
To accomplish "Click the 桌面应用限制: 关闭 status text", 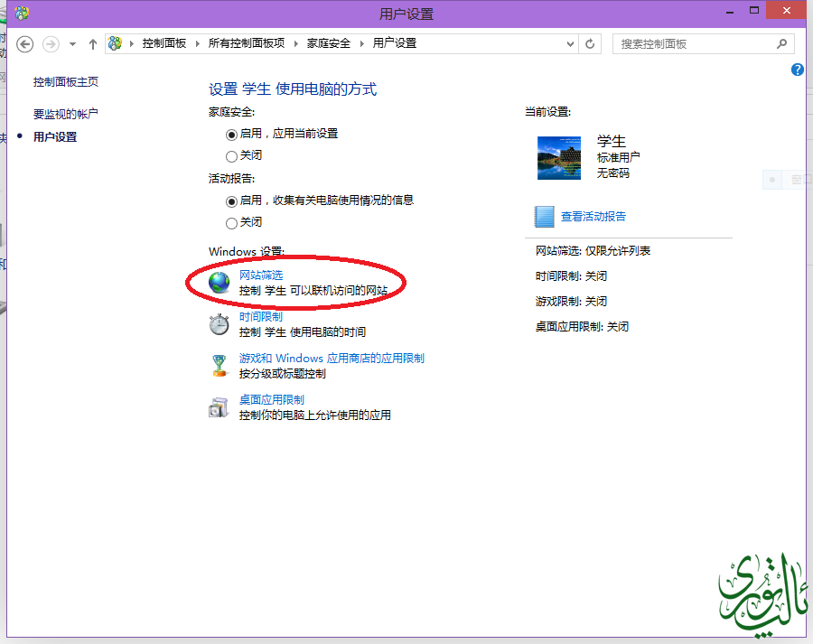I will [583, 327].
